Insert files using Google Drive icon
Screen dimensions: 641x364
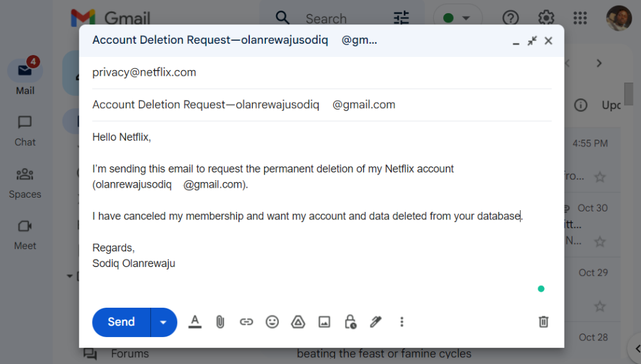298,322
